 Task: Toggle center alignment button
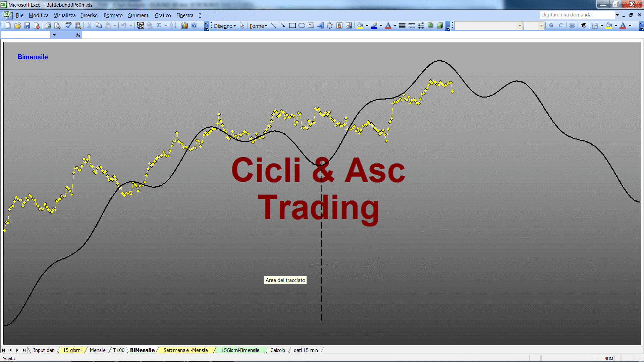[572, 25]
